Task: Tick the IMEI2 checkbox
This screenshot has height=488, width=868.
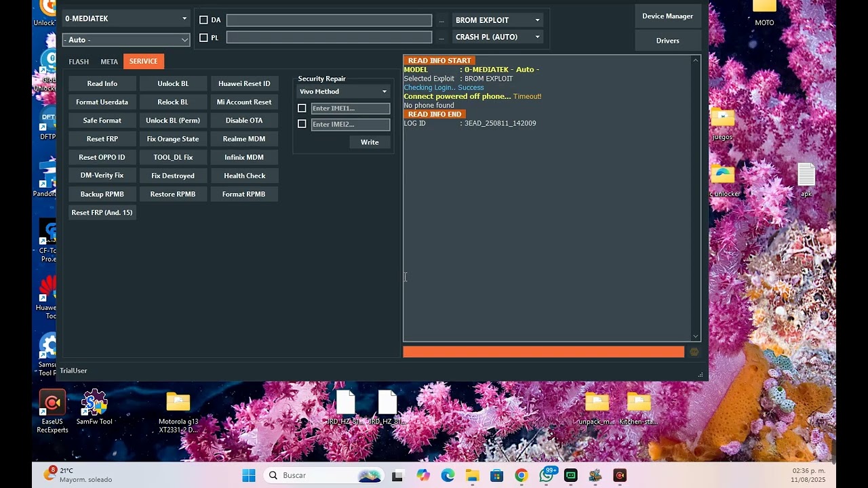Action: tap(302, 124)
